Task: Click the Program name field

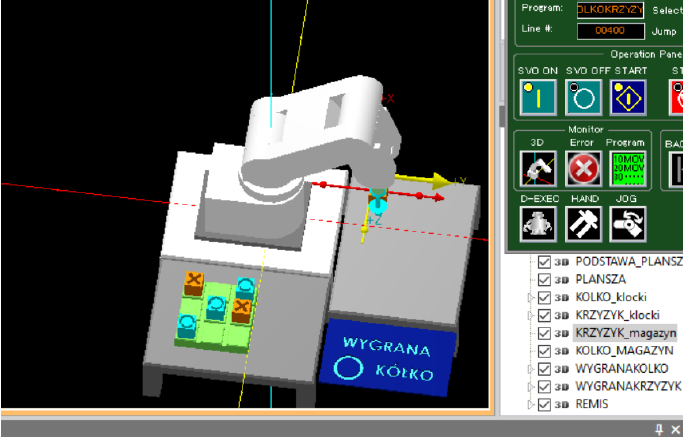Action: tap(610, 10)
